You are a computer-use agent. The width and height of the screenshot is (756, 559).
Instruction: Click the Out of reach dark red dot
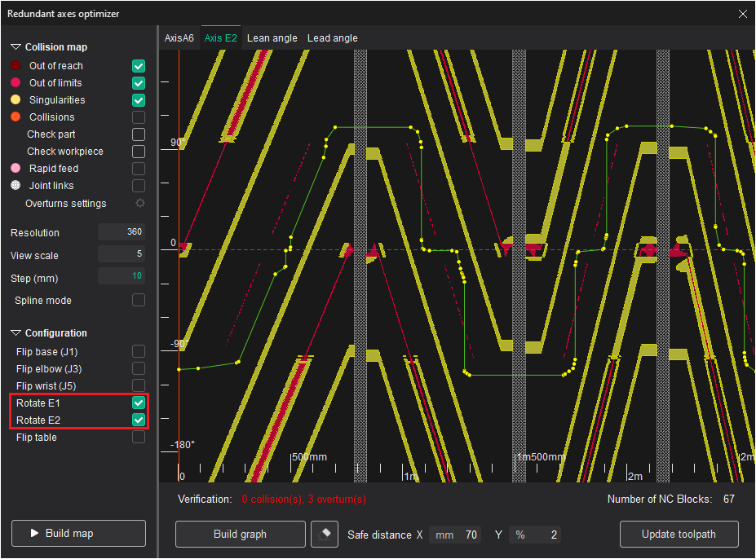15,66
